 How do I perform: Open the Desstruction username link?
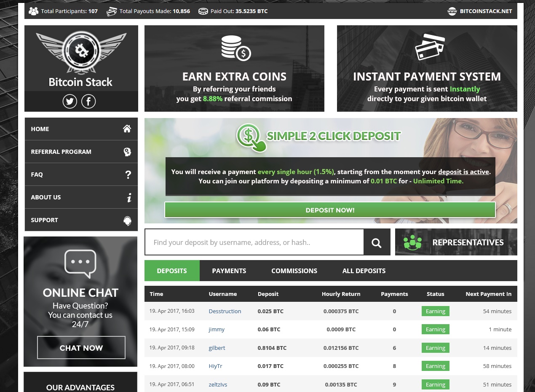point(225,311)
